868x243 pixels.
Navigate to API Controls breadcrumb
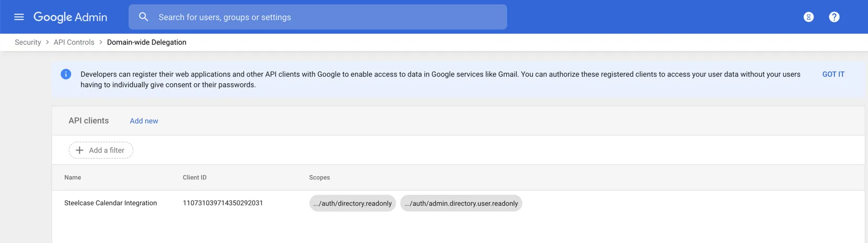74,42
